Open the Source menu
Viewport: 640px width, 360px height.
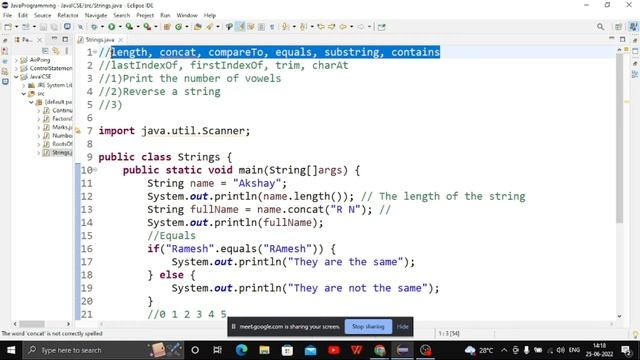click(x=42, y=16)
